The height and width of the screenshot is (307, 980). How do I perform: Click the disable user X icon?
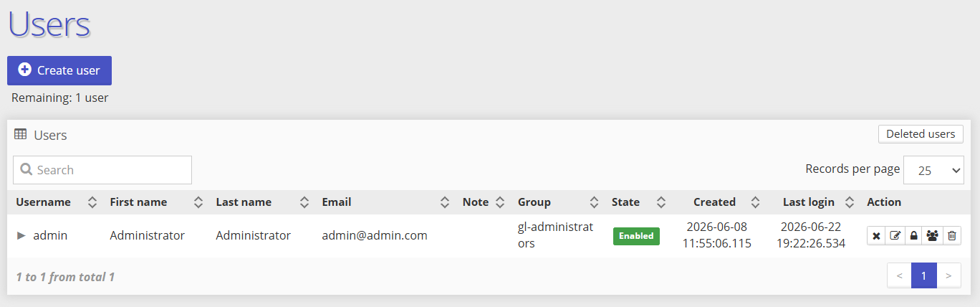(876, 235)
